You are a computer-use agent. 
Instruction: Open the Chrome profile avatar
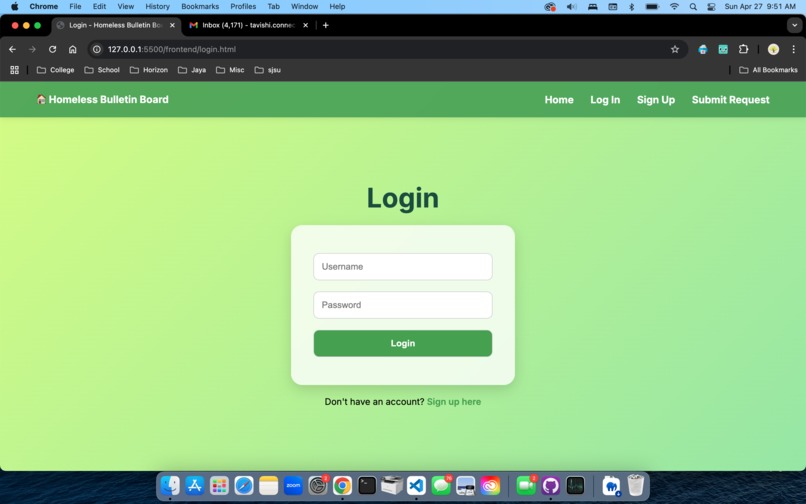[x=773, y=49]
